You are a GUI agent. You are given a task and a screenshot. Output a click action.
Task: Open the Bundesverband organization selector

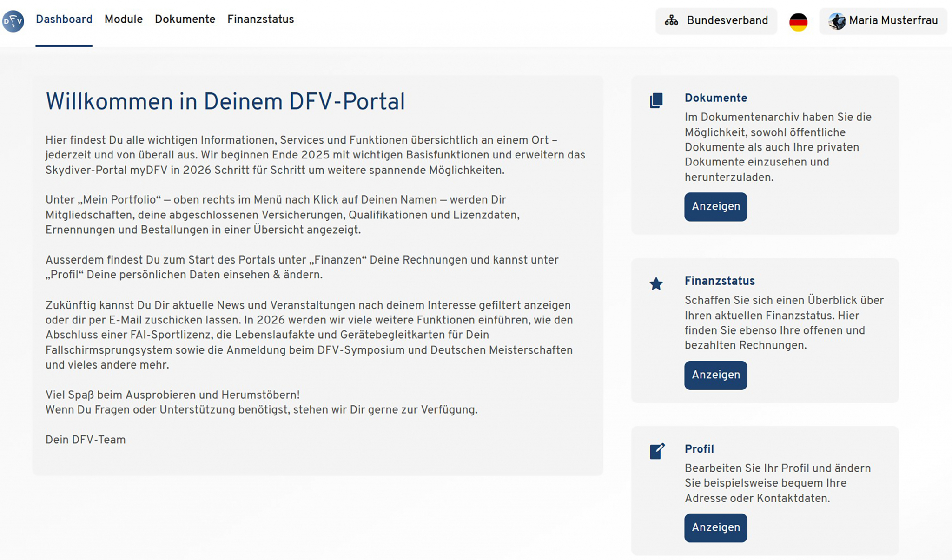pyautogui.click(x=727, y=20)
